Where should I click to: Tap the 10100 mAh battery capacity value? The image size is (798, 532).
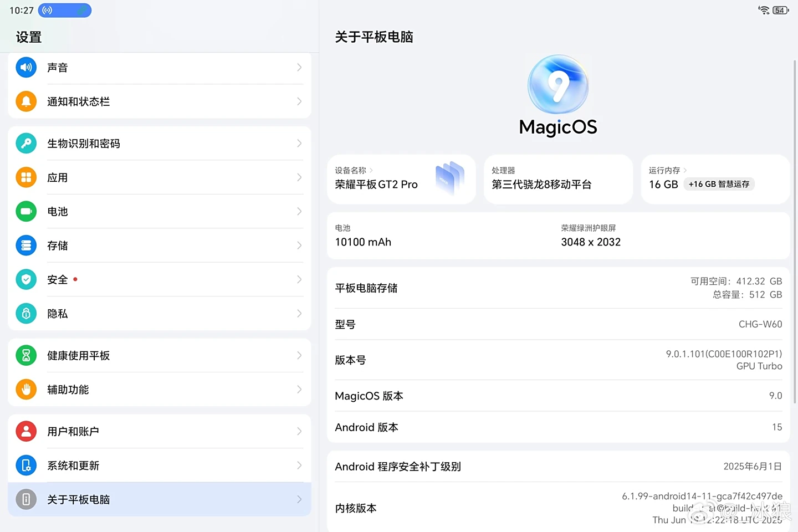click(363, 242)
